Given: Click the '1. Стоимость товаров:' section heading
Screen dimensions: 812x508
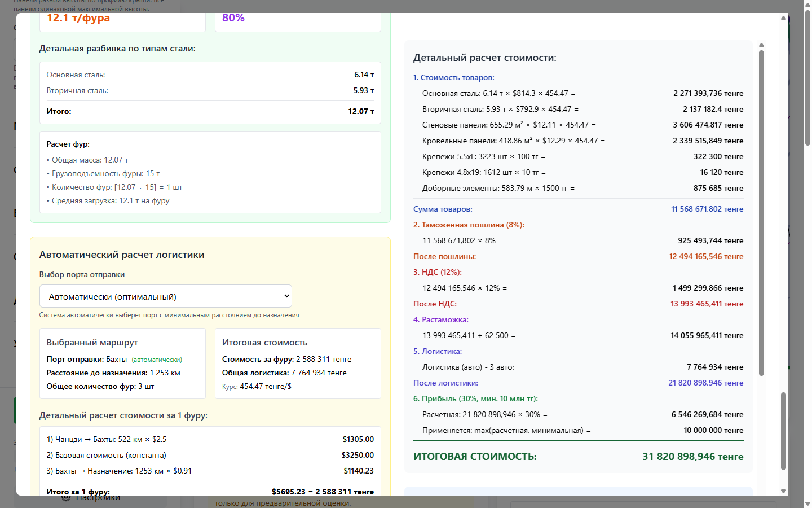Looking at the screenshot, I should pos(454,77).
